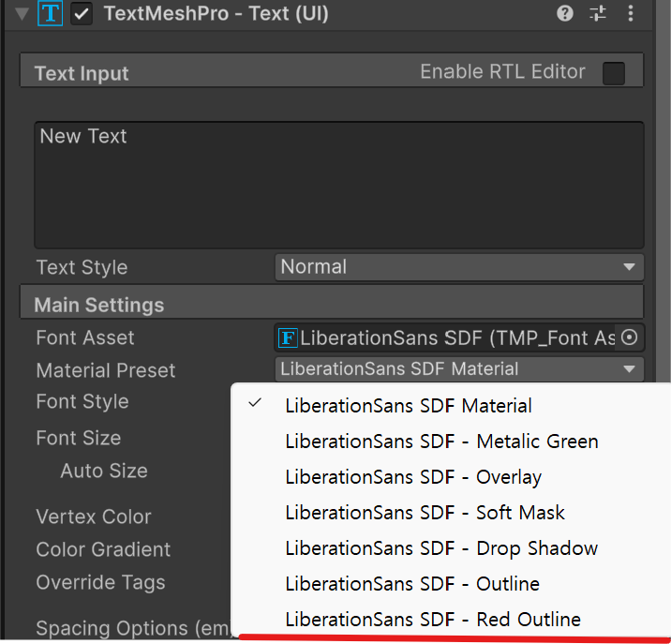Click the Text Style label
This screenshot has height=644, width=671.
[x=82, y=267]
